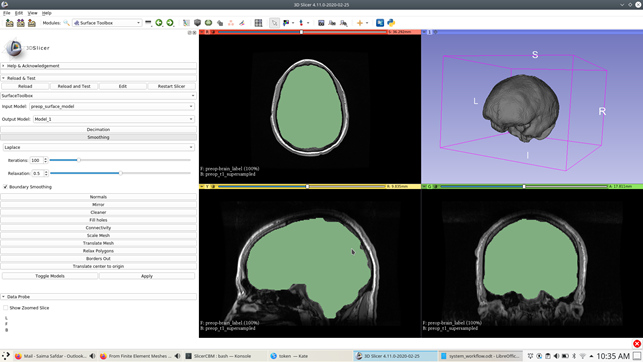Click the Iterations slider handle
643x362 pixels.
(x=78, y=160)
